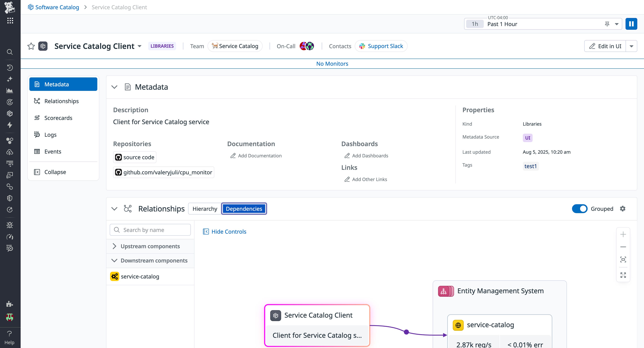The height and width of the screenshot is (348, 644).
Task: Open the Dashboards icon in the sidebar
Action: click(10, 91)
